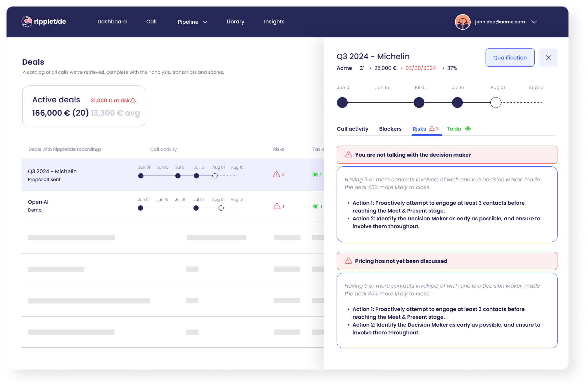Click the Call activity column header
The height and width of the screenshot is (389, 588).
(x=164, y=149)
